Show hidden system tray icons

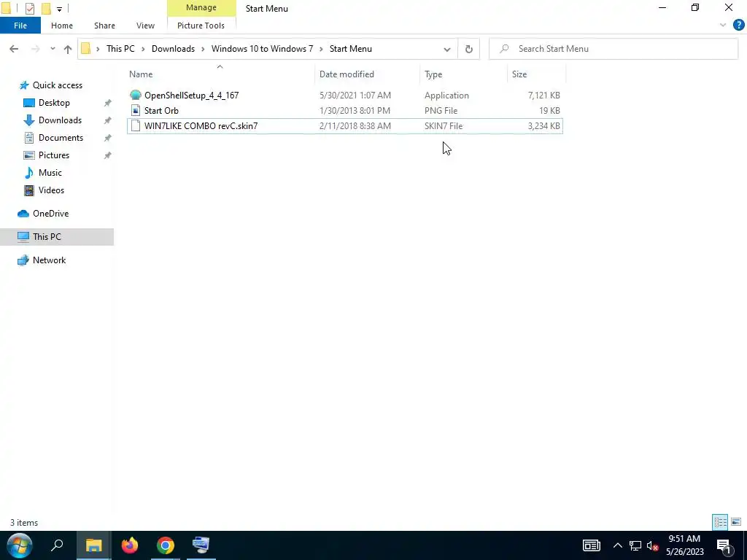[617, 545]
